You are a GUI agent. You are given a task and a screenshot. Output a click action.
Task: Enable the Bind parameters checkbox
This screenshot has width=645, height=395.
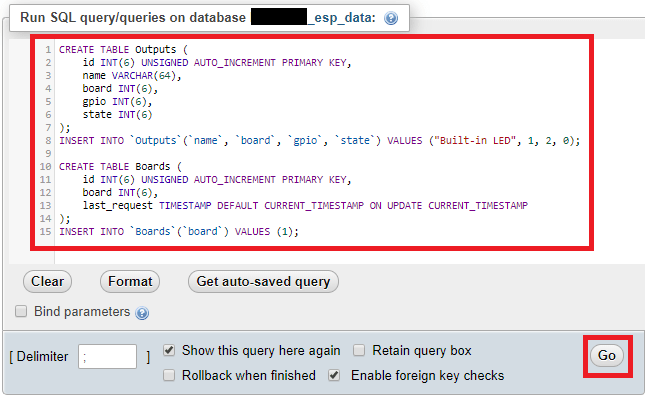[21, 311]
